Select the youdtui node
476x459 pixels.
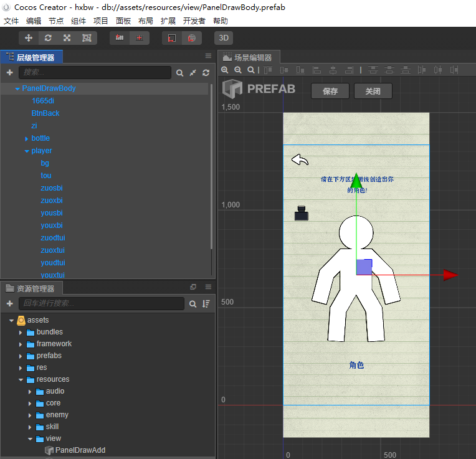(x=53, y=263)
